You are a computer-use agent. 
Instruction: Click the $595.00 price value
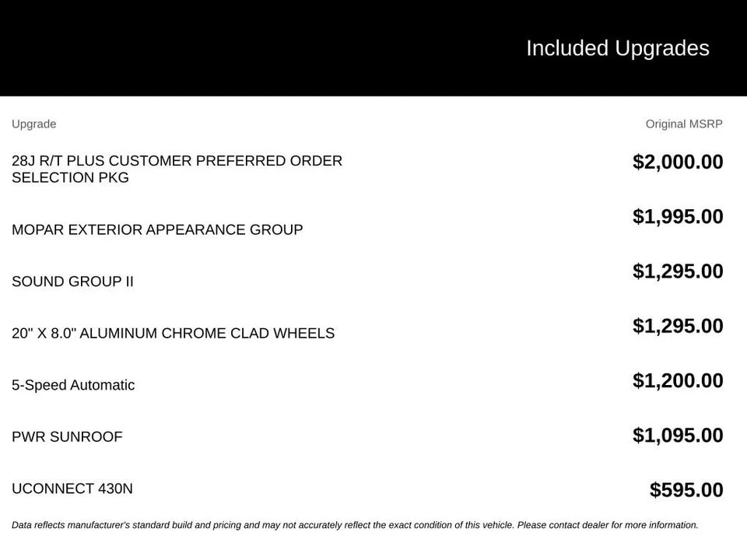686,490
